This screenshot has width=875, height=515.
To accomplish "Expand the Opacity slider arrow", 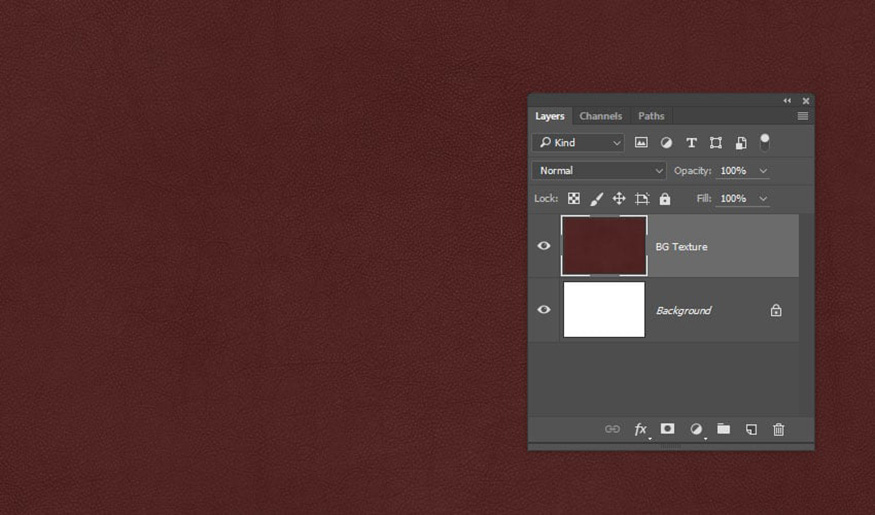I will [x=763, y=171].
